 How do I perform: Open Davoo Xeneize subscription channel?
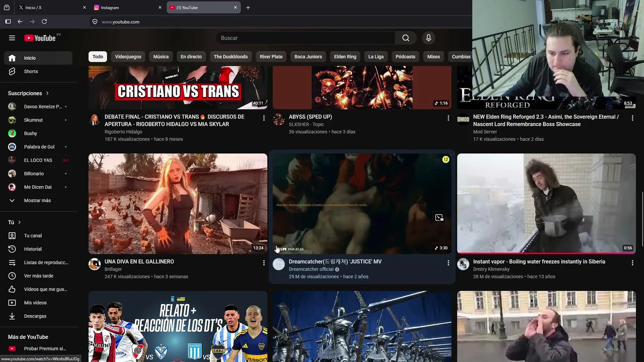[x=38, y=107]
